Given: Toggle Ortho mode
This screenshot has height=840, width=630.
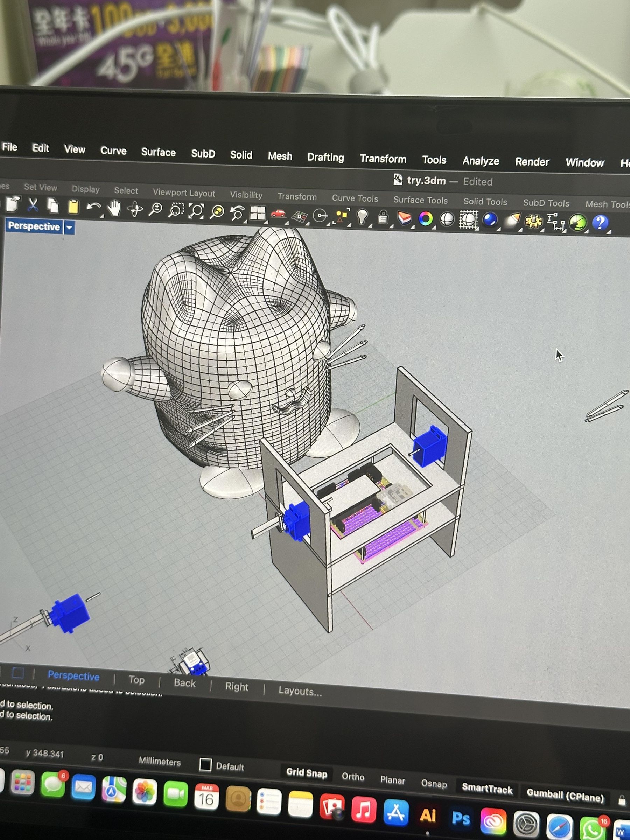Looking at the screenshot, I should tap(353, 777).
